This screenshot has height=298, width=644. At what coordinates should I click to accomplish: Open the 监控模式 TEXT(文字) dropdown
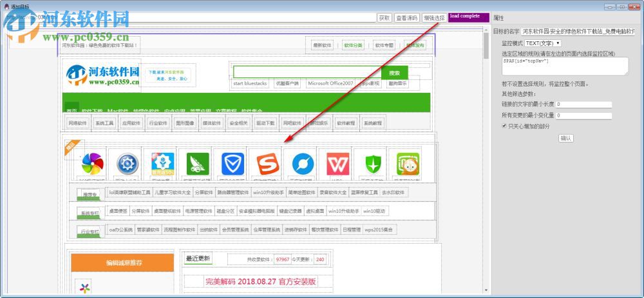coord(543,43)
